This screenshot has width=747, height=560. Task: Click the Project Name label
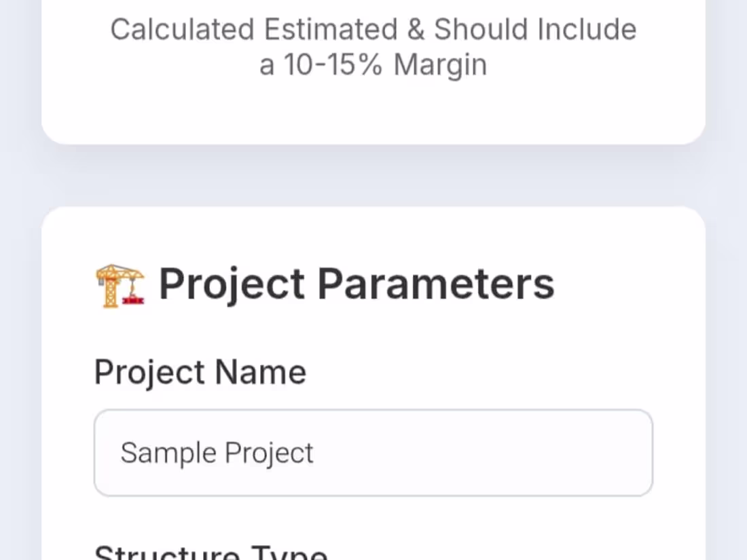click(x=200, y=372)
